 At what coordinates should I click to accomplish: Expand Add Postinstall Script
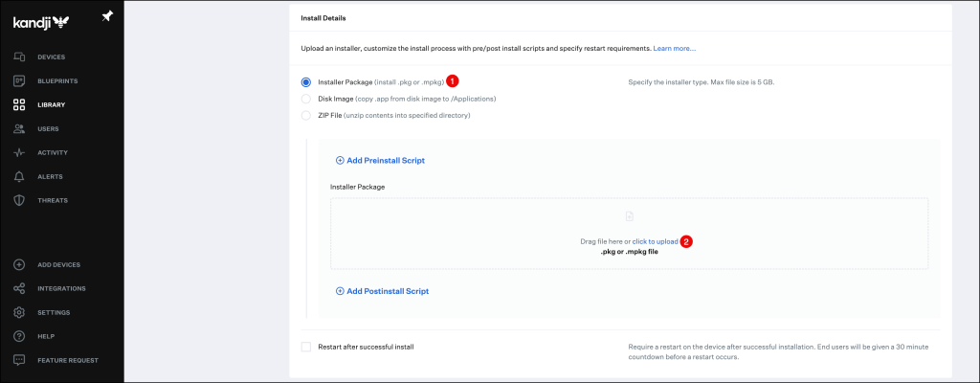tap(382, 290)
